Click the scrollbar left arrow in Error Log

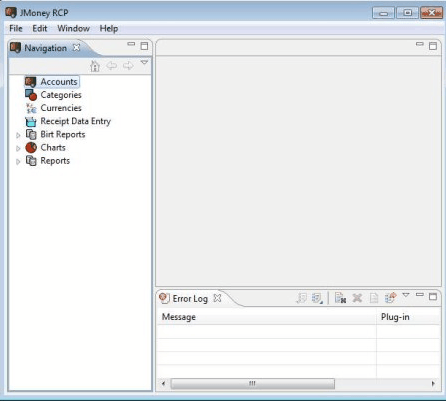(163, 383)
